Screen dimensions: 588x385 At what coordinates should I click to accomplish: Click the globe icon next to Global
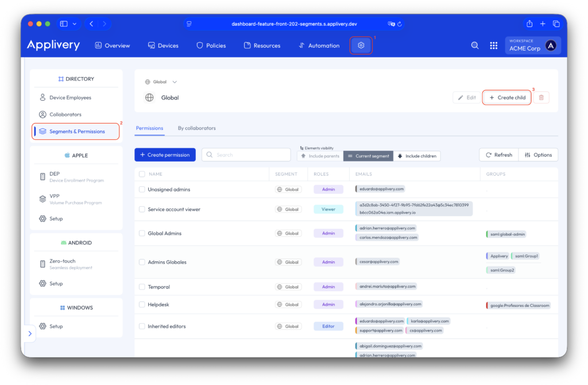point(149,97)
